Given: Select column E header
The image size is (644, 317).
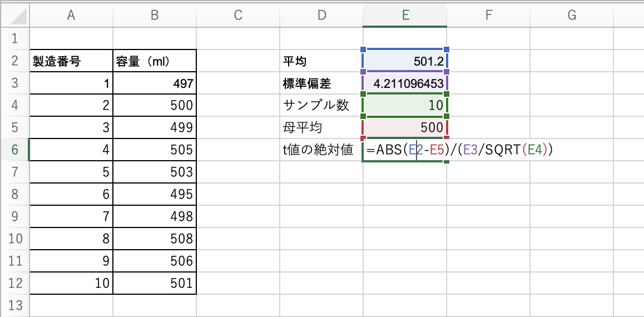Looking at the screenshot, I should pos(405,16).
